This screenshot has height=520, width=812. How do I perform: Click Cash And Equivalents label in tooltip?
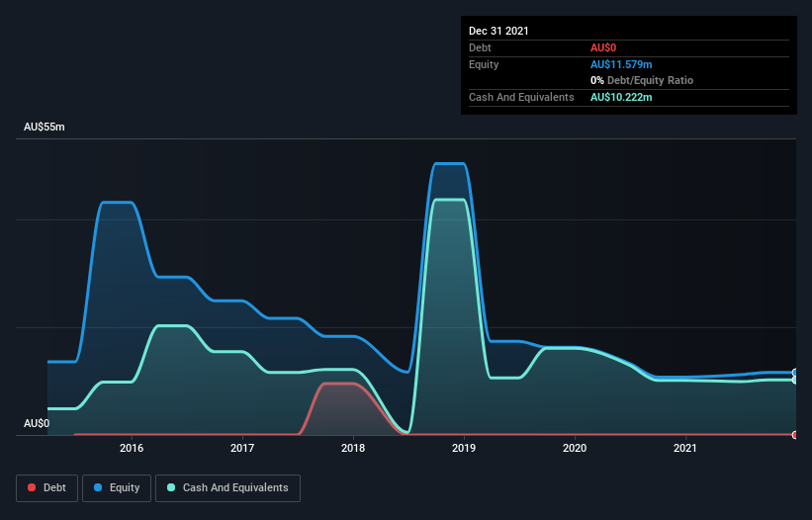coord(521,97)
